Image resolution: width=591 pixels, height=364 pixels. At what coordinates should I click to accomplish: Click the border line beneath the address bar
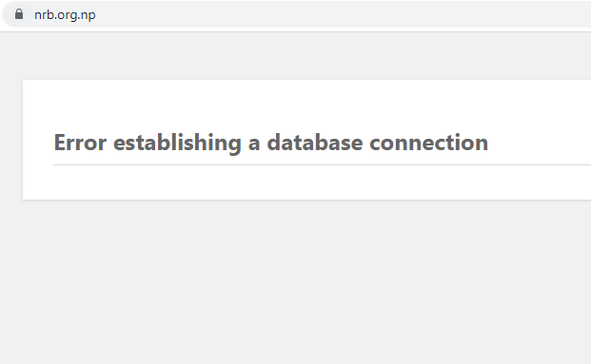coord(295,31)
